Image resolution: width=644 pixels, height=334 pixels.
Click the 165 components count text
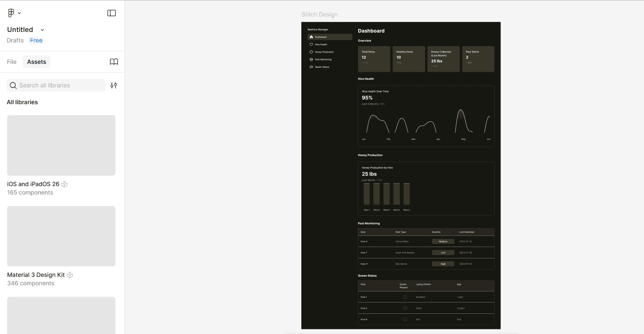tap(30, 192)
